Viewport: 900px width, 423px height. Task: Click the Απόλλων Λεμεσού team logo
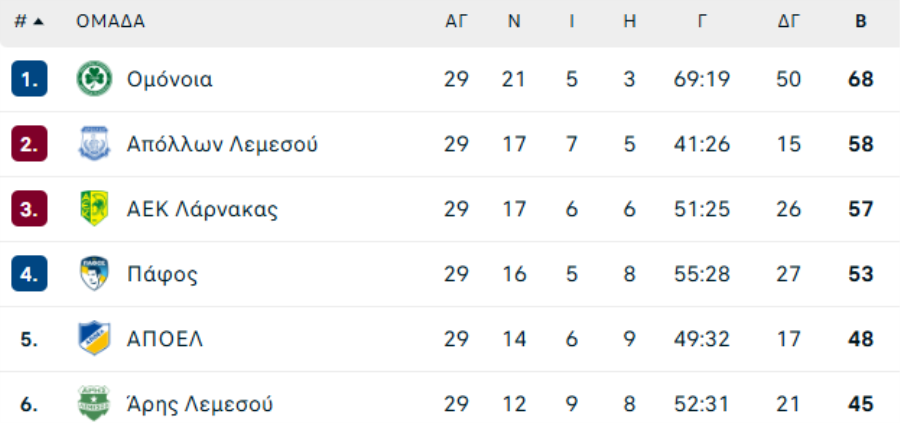click(94, 144)
